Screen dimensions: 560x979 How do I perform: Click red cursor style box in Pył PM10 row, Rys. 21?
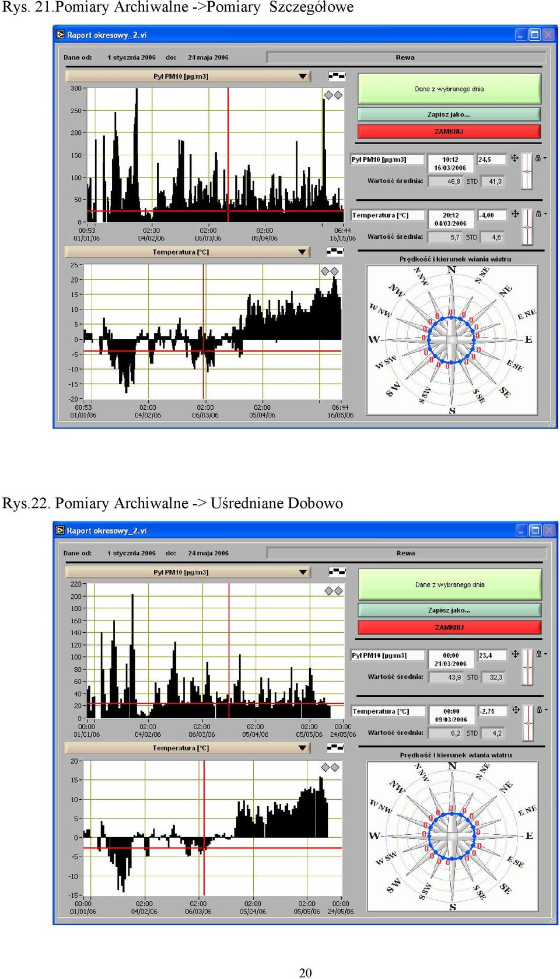[527, 172]
